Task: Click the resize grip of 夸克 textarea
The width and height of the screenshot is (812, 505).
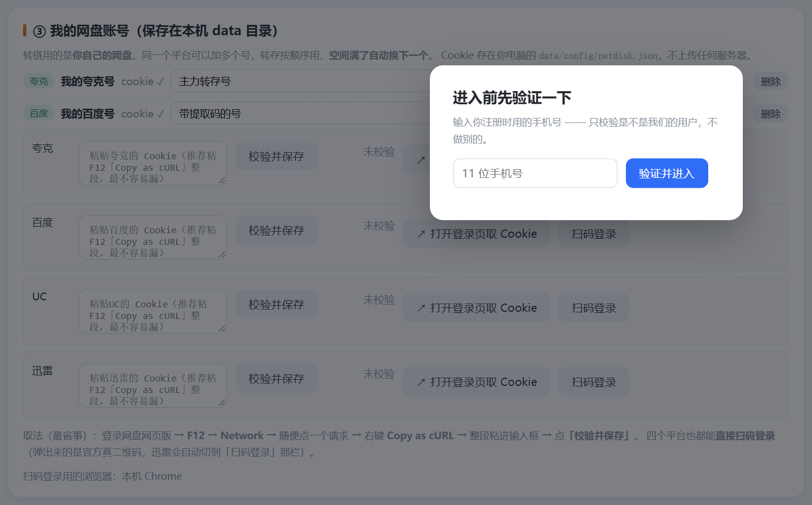Action: (222, 180)
